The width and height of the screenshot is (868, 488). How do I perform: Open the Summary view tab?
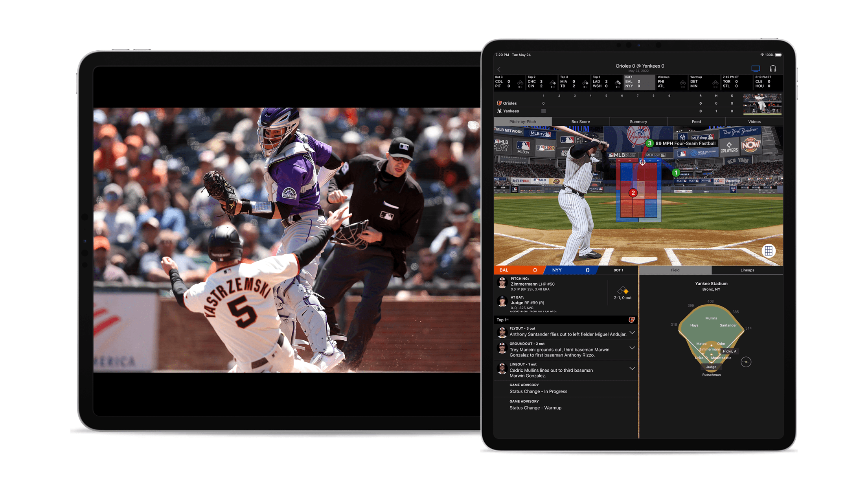tap(637, 122)
